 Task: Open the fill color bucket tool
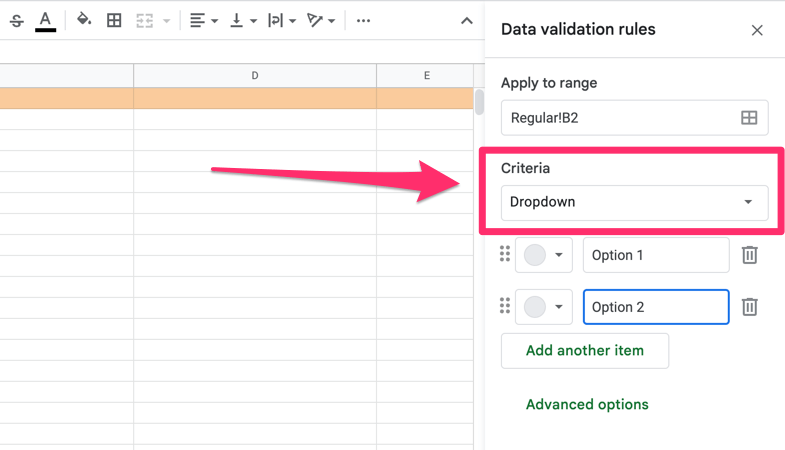point(83,20)
